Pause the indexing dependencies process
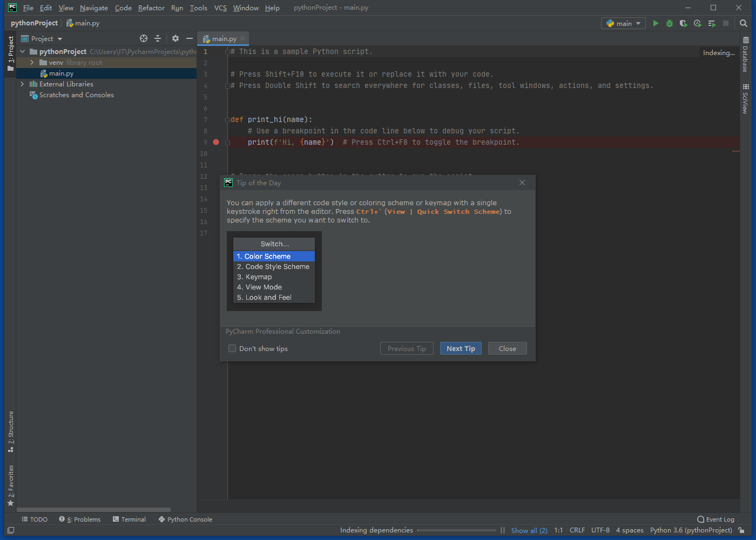 [503, 530]
